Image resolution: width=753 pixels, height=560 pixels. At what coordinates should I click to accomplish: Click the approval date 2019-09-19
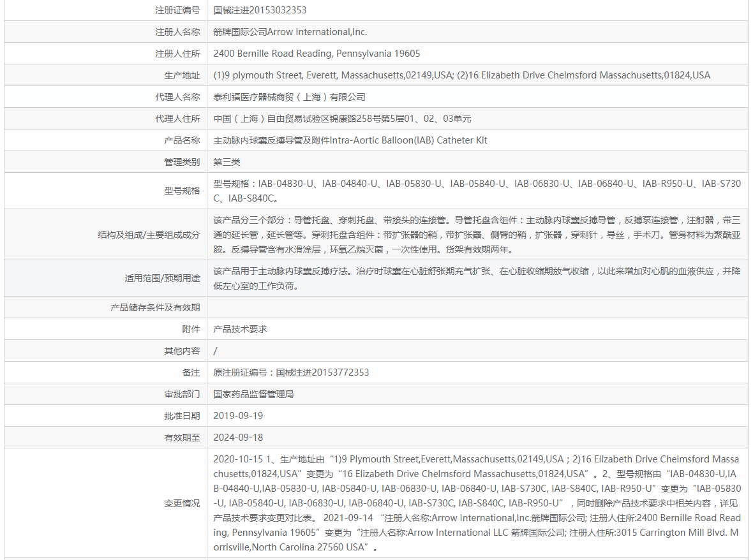238,416
